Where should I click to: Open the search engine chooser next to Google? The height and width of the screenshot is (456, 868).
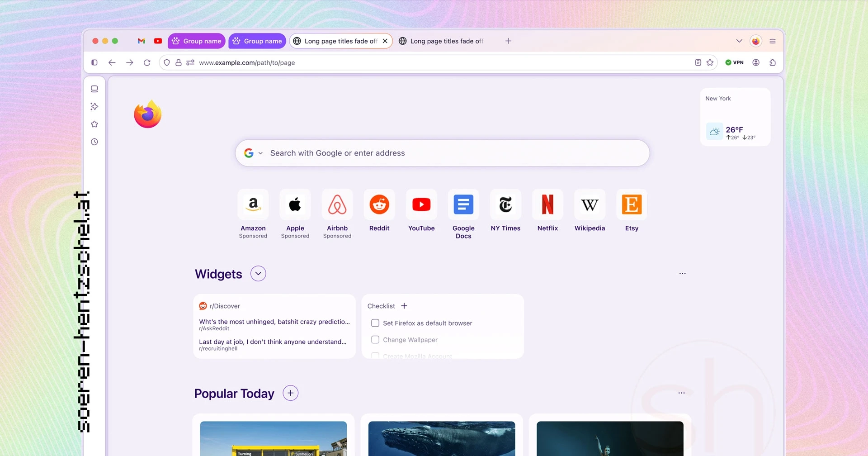(260, 153)
